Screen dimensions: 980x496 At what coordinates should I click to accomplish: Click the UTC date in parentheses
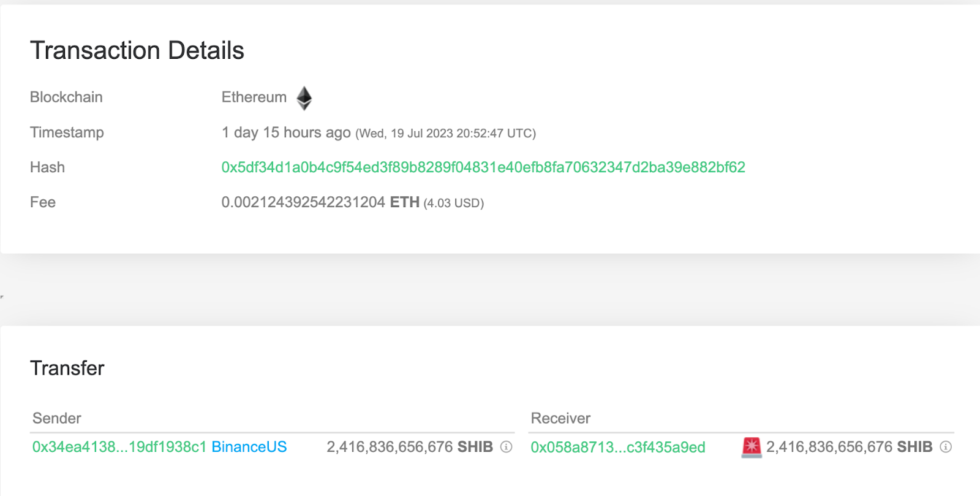(446, 134)
